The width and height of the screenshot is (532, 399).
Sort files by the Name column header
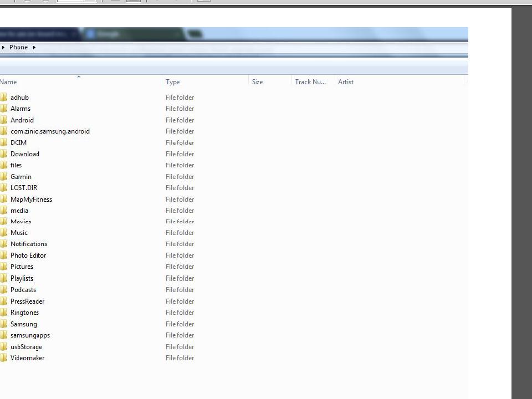click(8, 82)
